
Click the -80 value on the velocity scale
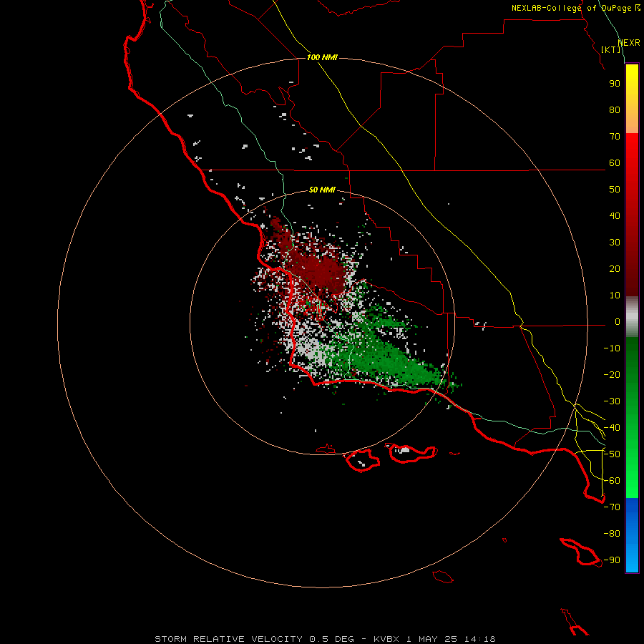point(612,534)
